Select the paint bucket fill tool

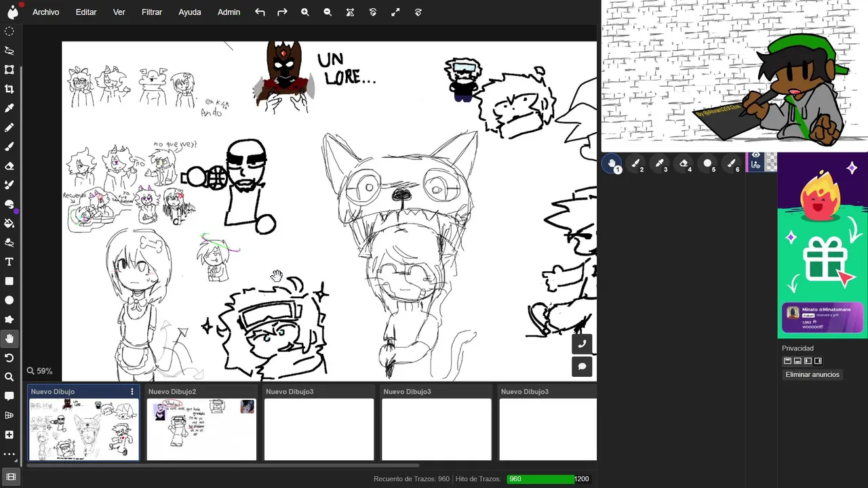9,223
